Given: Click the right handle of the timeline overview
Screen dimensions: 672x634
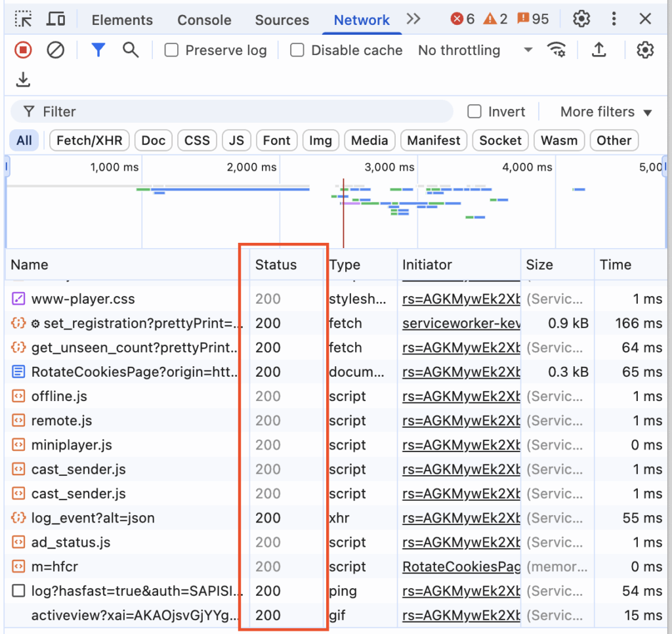Looking at the screenshot, I should tap(665, 167).
